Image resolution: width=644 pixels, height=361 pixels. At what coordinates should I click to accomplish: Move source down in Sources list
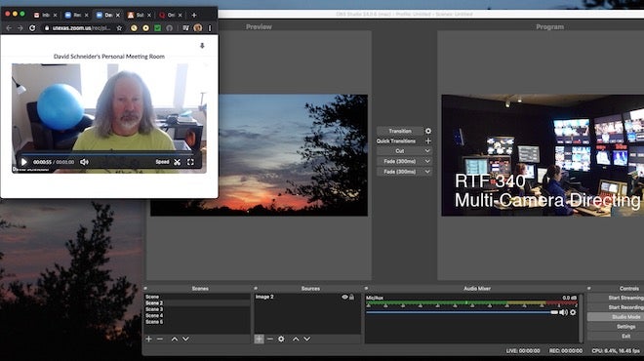[306, 339]
